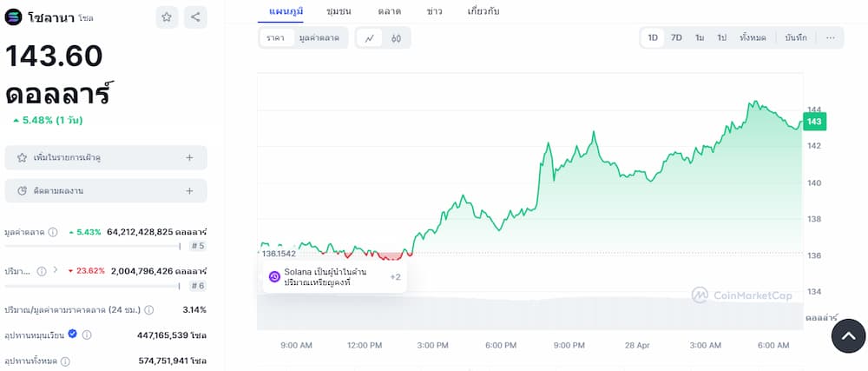Select ทั้งหมด (all) time range
868x371 pixels.
[x=753, y=37]
